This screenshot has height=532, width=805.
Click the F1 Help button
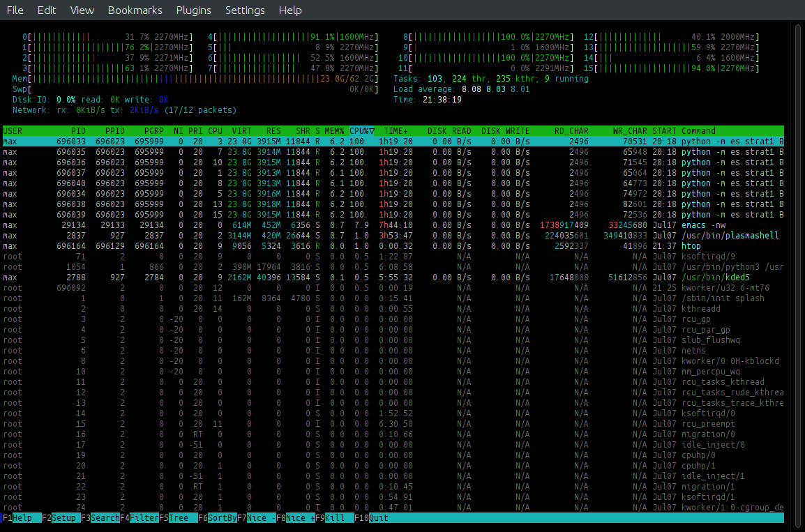pyautogui.click(x=22, y=518)
